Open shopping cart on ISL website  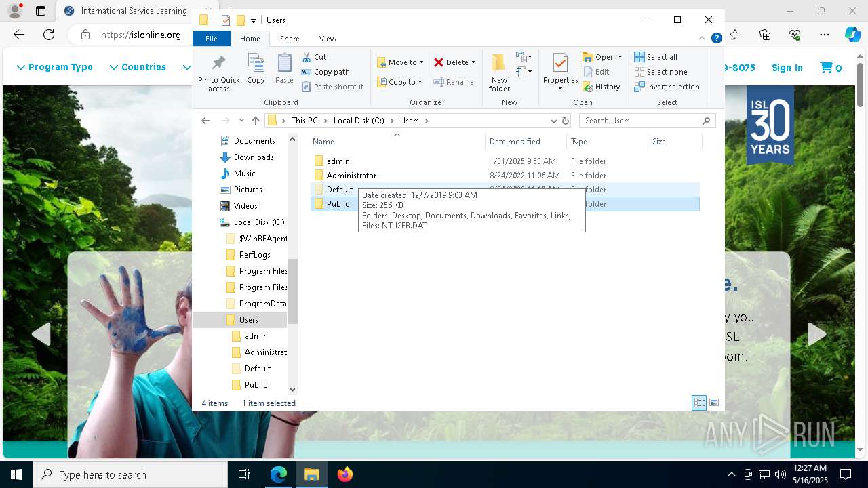click(831, 68)
